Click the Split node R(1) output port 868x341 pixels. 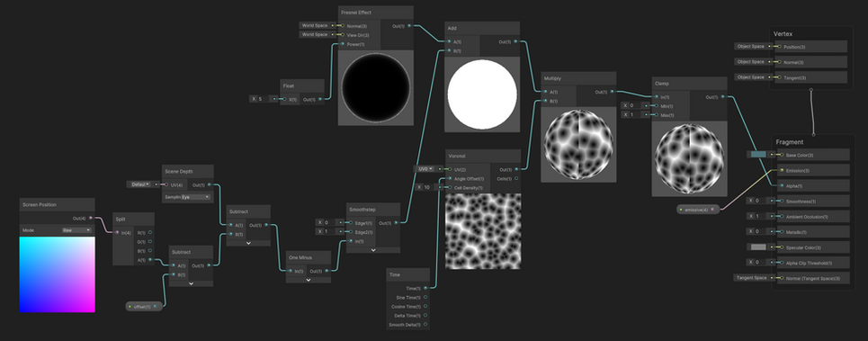150,232
